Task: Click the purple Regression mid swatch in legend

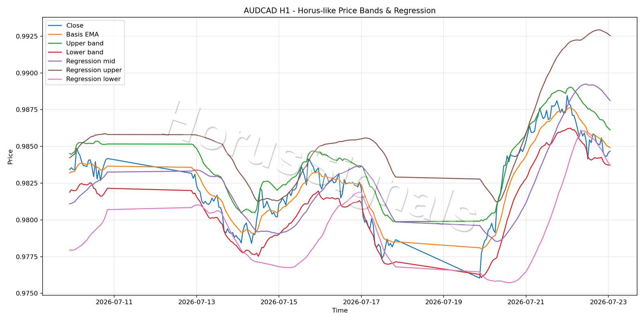Action: [55, 61]
